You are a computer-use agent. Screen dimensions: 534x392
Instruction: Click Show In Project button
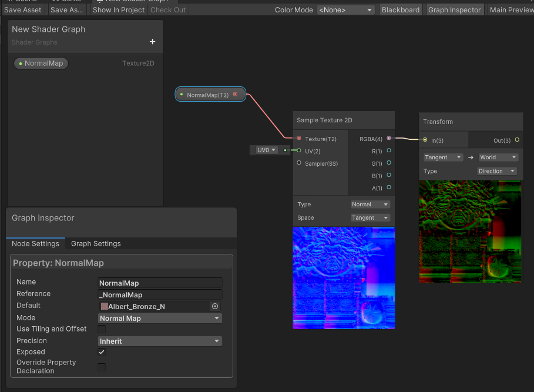pyautogui.click(x=119, y=10)
